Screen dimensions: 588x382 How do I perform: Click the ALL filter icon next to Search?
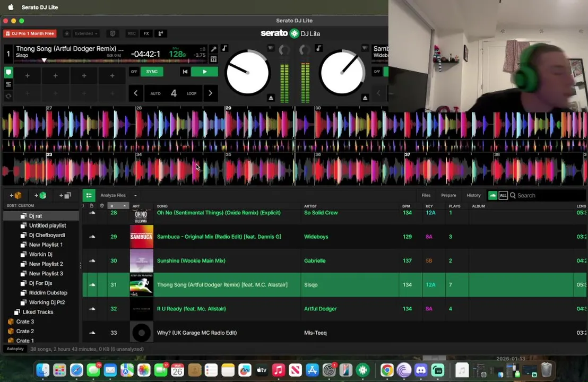(x=503, y=195)
